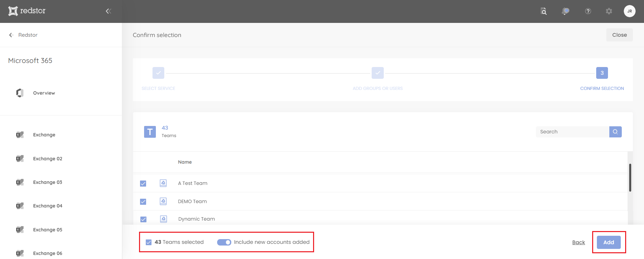Viewport: 644px width, 259px height.
Task: Click the Microsoft 365 heading
Action: point(30,61)
